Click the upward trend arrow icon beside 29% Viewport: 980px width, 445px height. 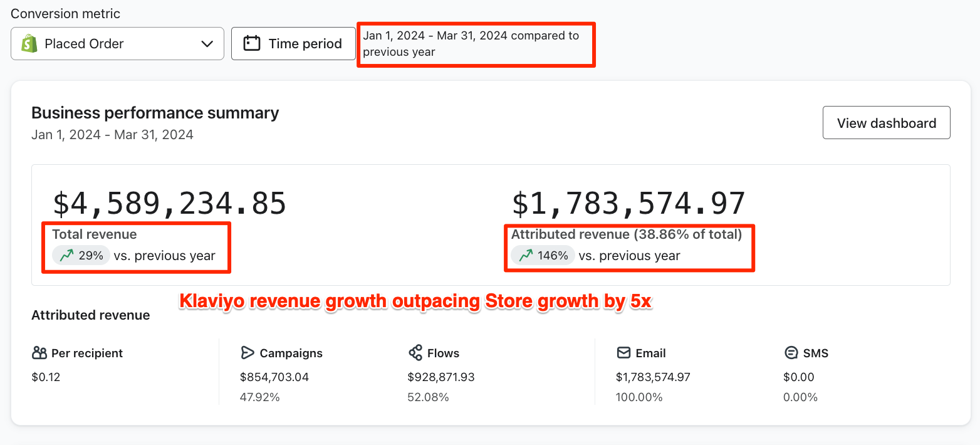pos(67,255)
